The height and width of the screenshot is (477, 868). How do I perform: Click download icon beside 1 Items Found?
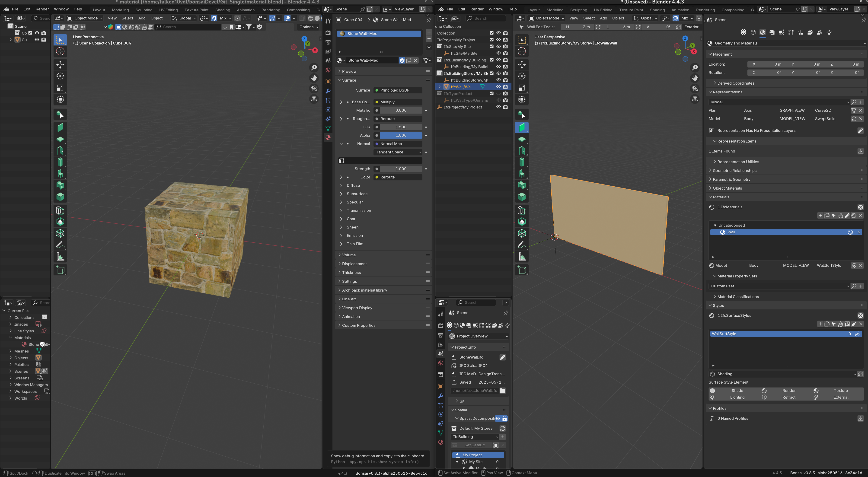[860, 151]
